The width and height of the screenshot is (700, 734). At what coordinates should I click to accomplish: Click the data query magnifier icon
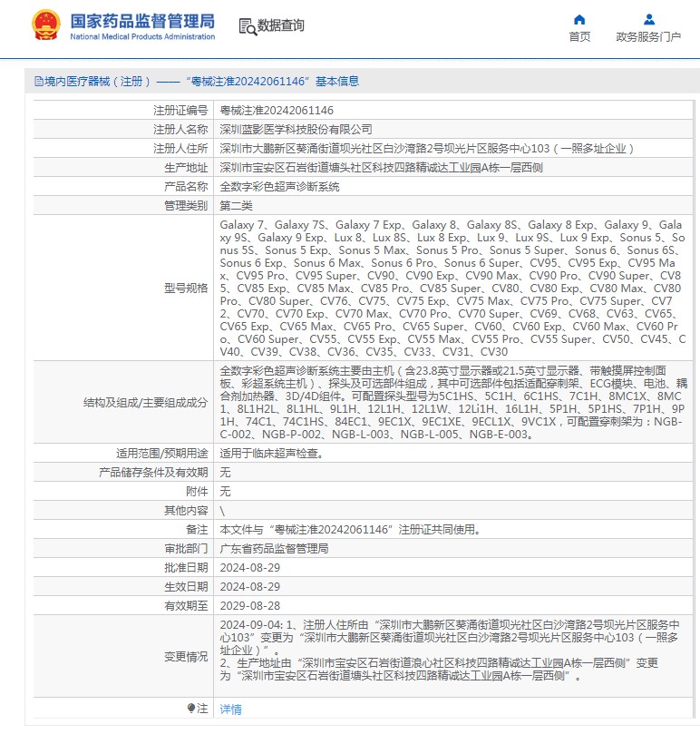tap(248, 26)
